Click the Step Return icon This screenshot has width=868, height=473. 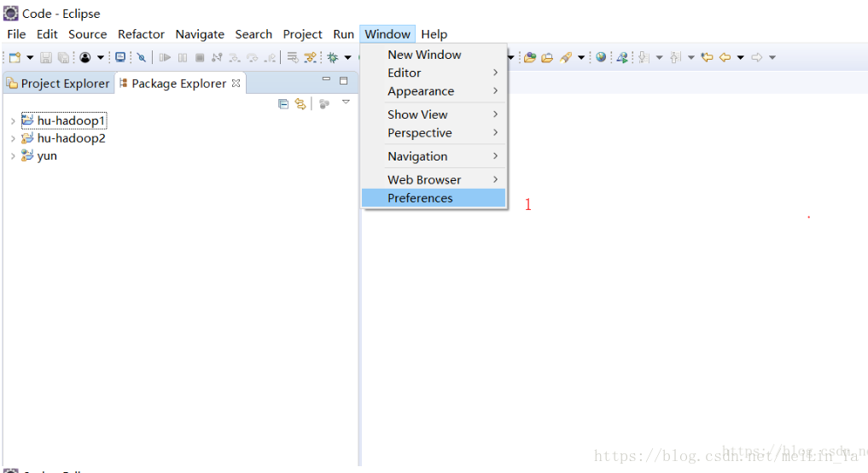click(x=271, y=57)
